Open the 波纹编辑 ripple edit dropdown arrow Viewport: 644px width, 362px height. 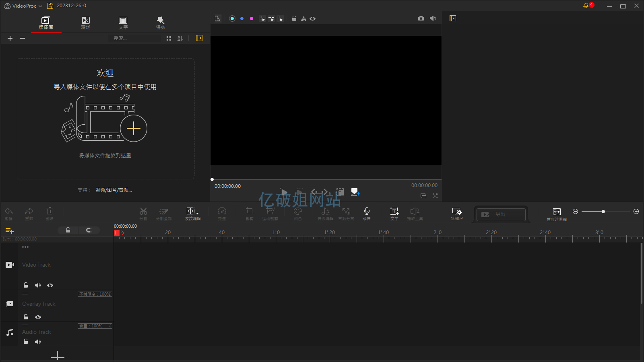197,213
